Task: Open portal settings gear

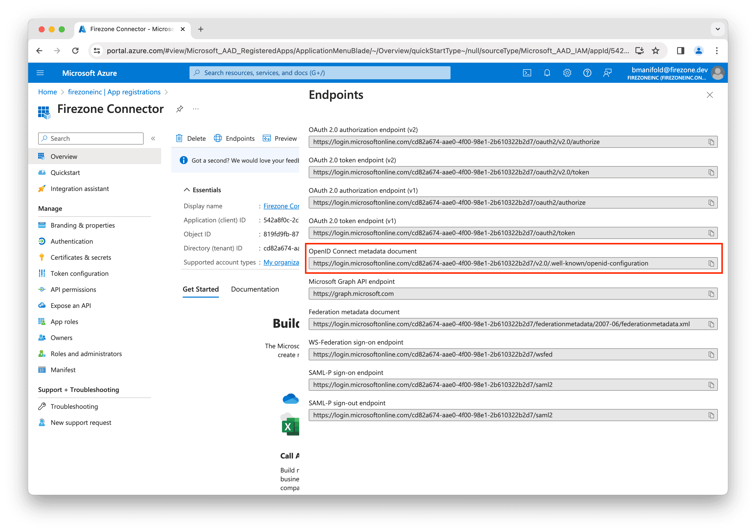Action: (567, 73)
